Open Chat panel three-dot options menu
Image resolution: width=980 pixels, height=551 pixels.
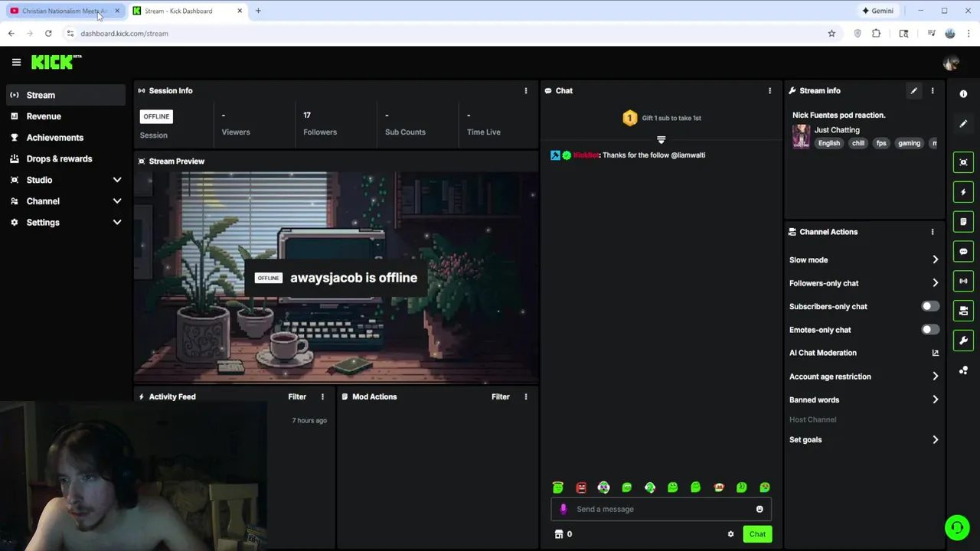769,90
